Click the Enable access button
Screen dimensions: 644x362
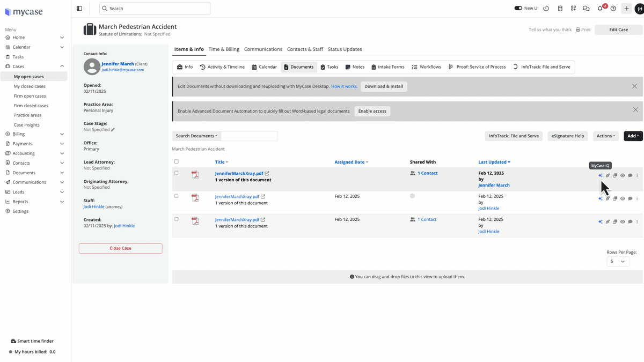coord(372,111)
